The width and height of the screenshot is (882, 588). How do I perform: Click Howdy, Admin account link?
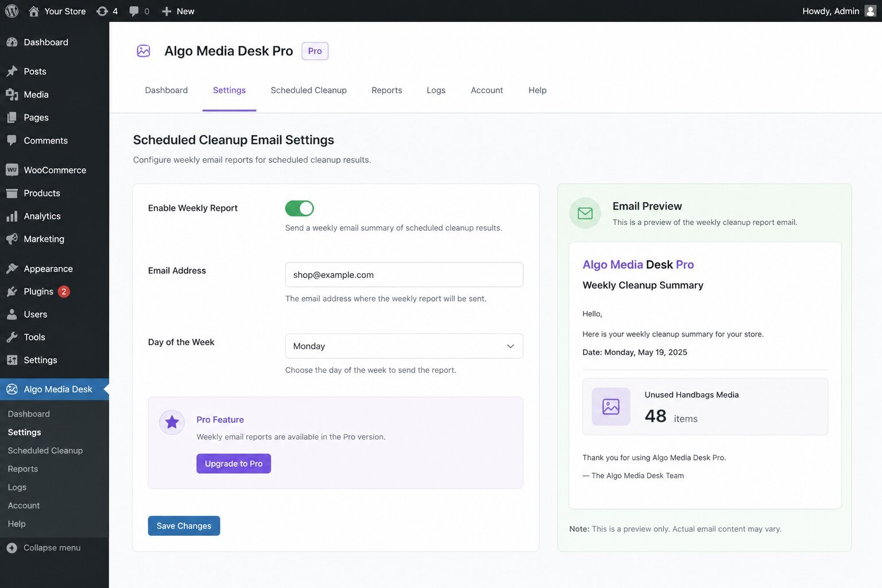830,11
